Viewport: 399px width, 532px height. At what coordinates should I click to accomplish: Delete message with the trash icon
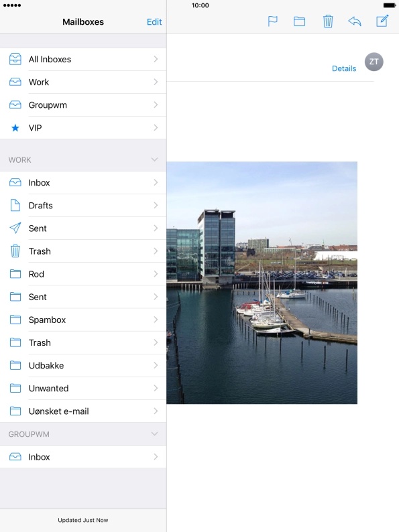328,21
